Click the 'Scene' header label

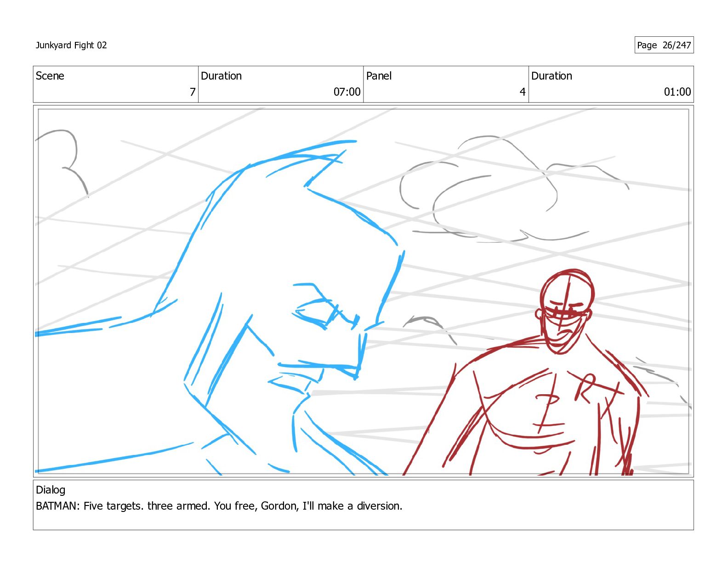50,76
